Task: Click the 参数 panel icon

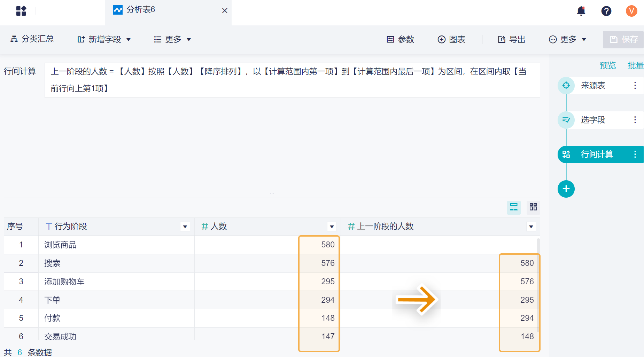Action: click(390, 39)
